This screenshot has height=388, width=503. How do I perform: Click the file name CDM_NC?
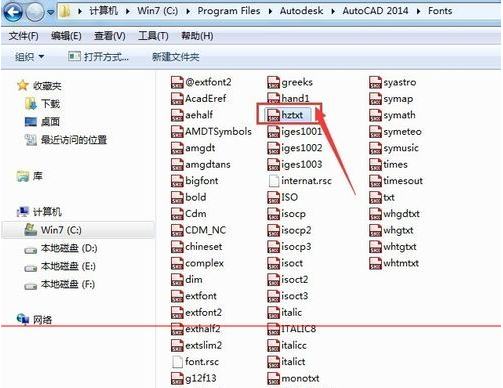[205, 230]
